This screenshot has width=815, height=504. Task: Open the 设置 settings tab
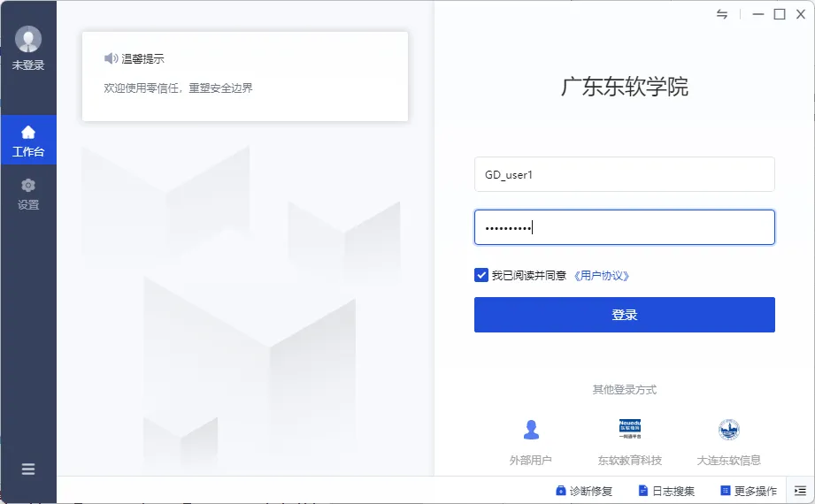click(x=28, y=195)
